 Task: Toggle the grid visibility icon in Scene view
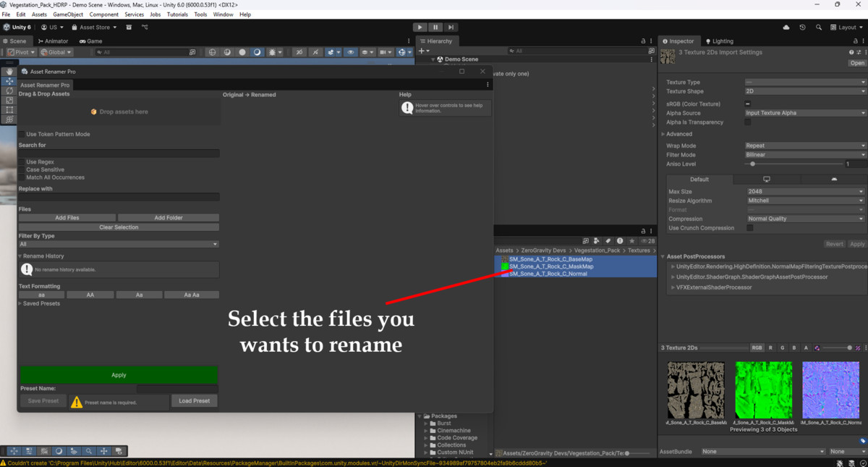tap(365, 52)
